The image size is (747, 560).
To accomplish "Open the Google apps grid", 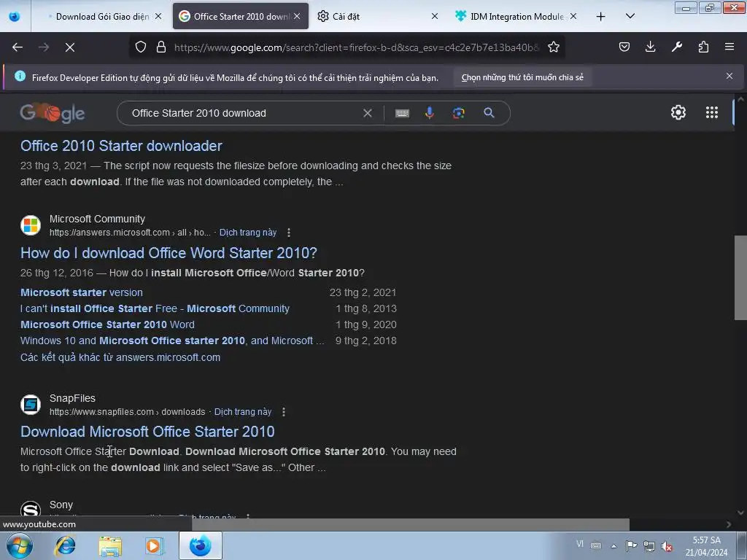I will coord(712,112).
